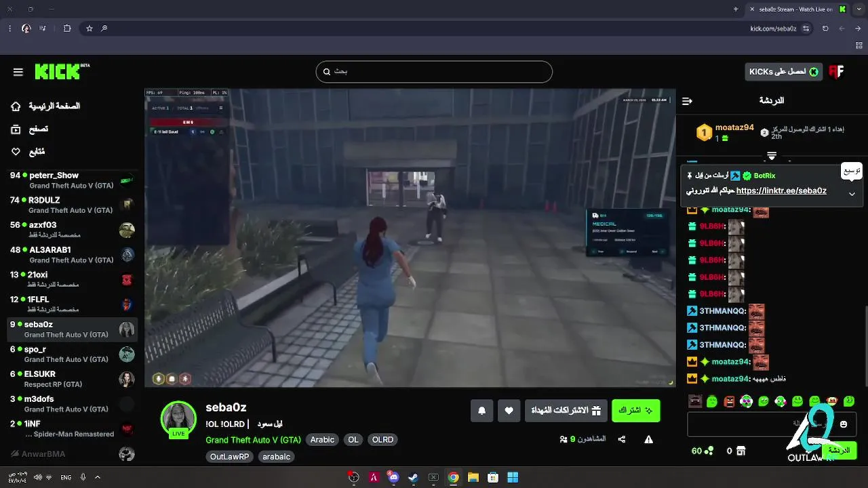Click the green subscribe button
Viewport: 868px width, 488px height.
click(x=635, y=410)
